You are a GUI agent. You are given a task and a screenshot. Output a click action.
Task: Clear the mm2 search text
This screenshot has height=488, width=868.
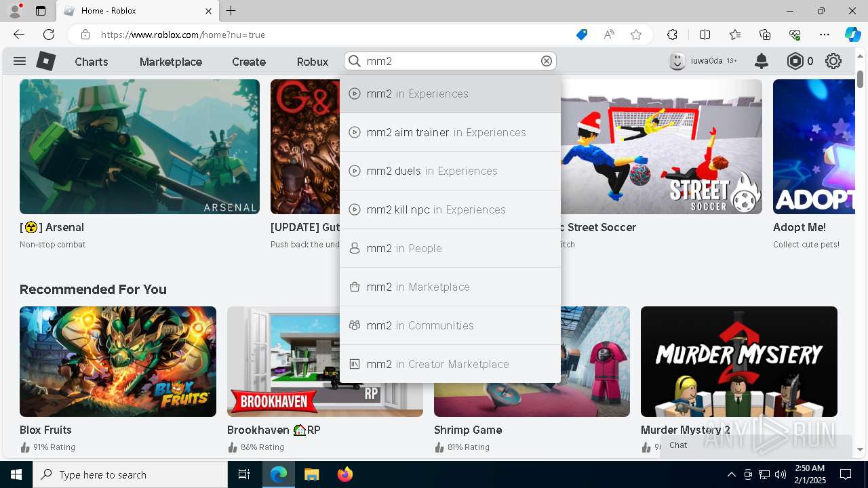547,61
